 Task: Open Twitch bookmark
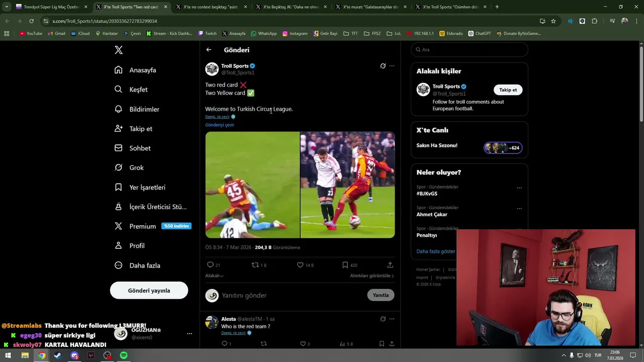tap(207, 34)
